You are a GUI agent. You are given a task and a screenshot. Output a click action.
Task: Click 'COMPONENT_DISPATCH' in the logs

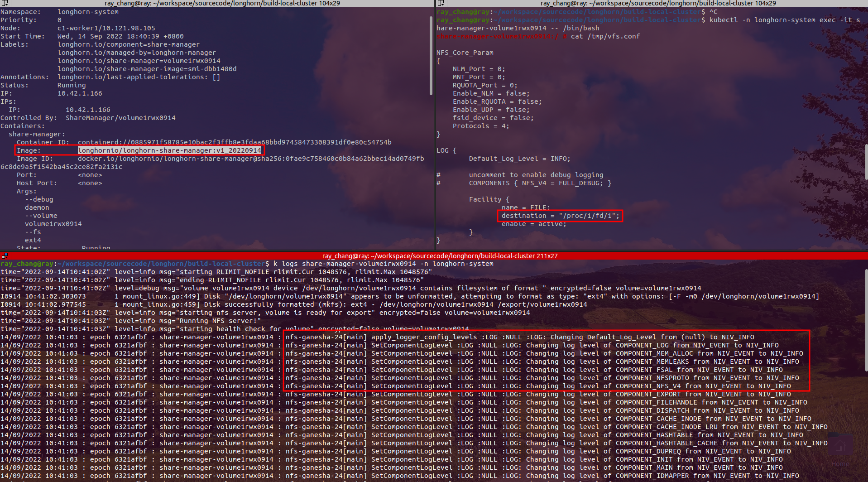[x=652, y=410]
